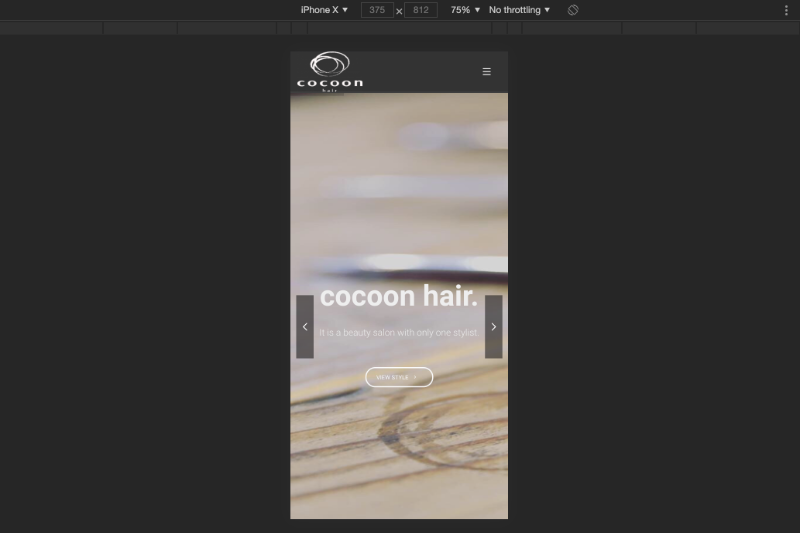Click the × separator between dimension fields
The width and height of the screenshot is (800, 533).
pos(399,11)
